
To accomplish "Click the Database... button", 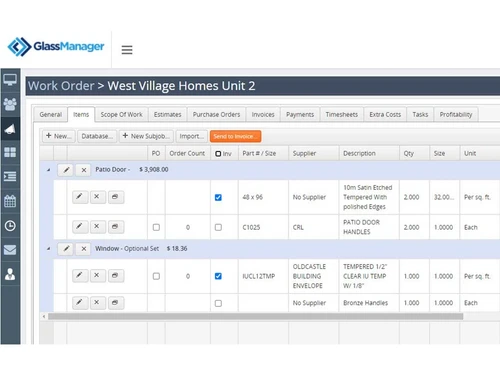I will pyautogui.click(x=97, y=136).
